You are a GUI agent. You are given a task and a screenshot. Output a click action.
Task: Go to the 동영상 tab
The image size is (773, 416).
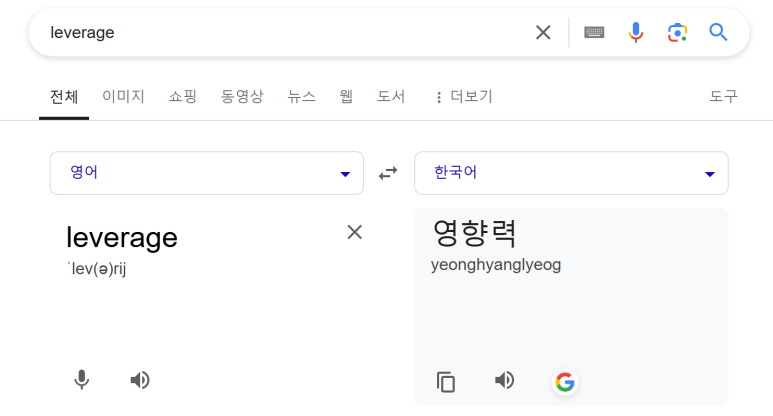tap(242, 96)
